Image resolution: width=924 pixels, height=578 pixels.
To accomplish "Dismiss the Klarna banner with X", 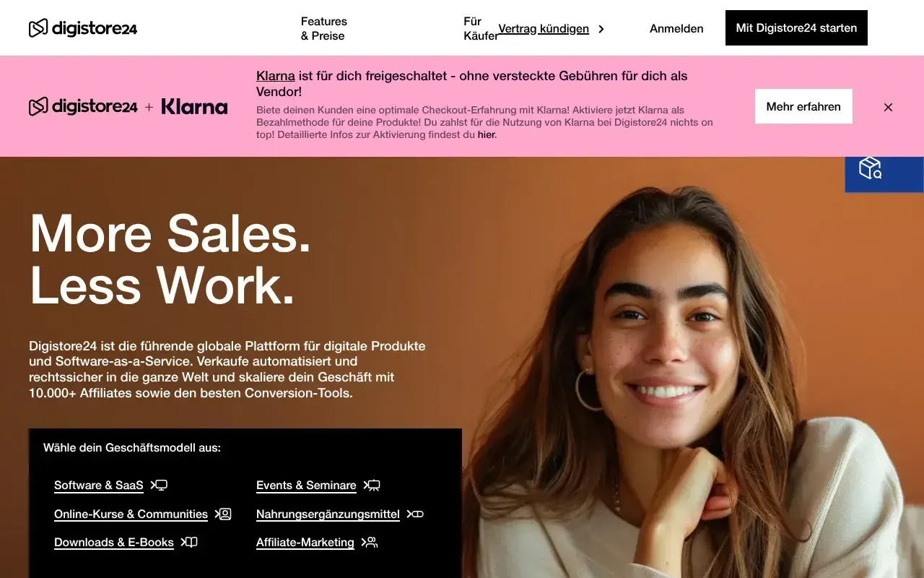I will [x=888, y=107].
